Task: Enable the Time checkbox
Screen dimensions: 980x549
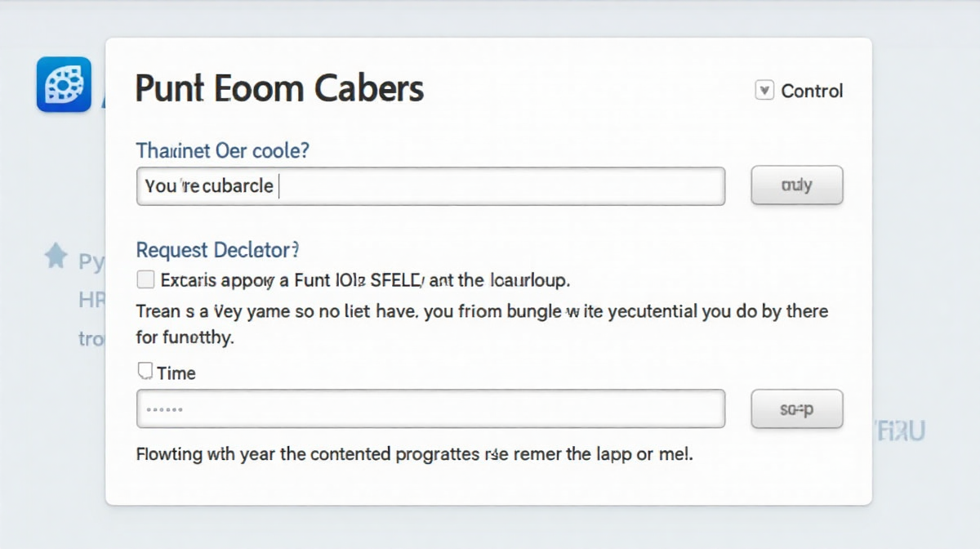Action: pos(145,372)
